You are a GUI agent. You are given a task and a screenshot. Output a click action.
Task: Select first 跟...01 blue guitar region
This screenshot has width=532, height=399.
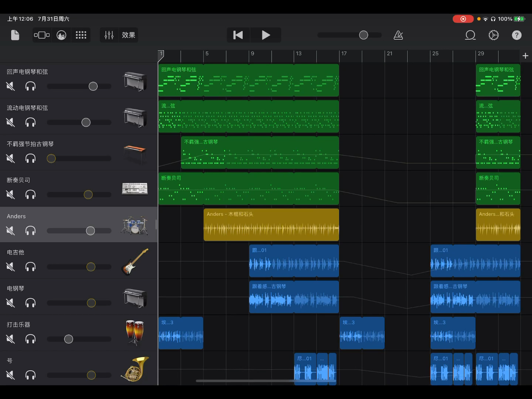tap(294, 261)
